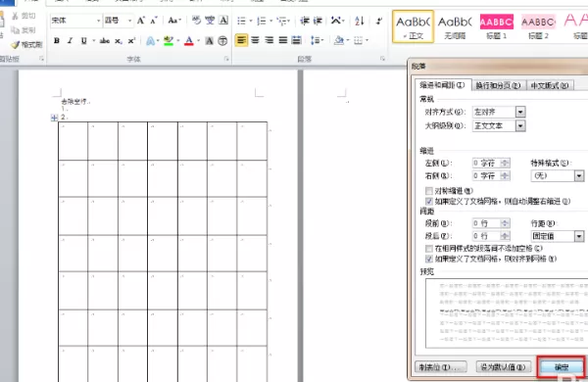Toggle Bold formatting in the ribbon
588x382 pixels.
pyautogui.click(x=57, y=41)
